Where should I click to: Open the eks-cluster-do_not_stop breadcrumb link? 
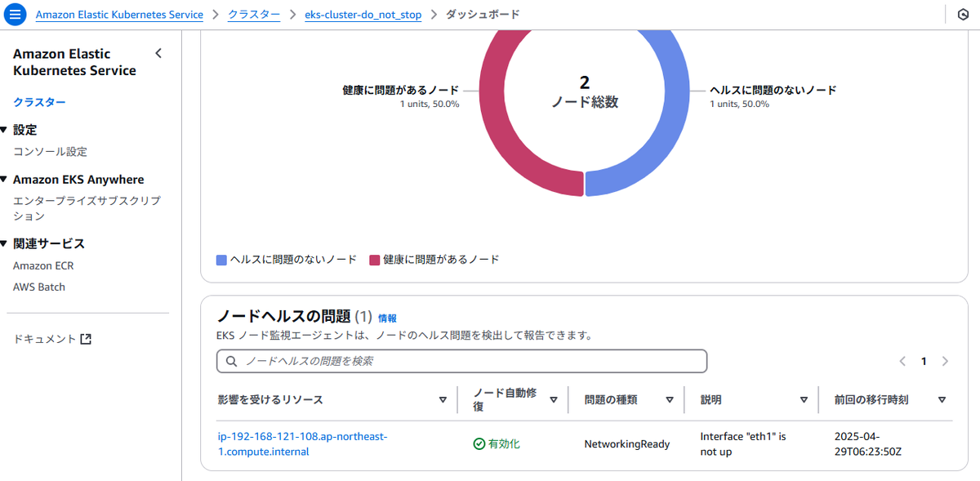click(363, 15)
